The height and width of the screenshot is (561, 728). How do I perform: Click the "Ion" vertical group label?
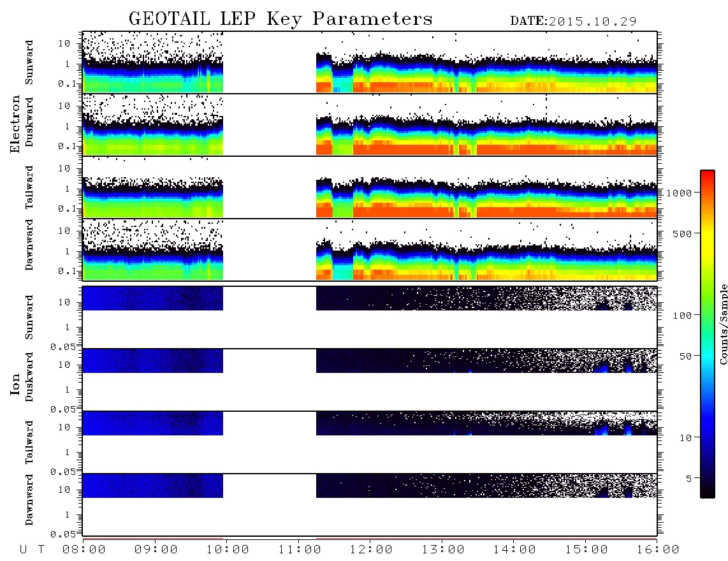pyautogui.click(x=15, y=384)
